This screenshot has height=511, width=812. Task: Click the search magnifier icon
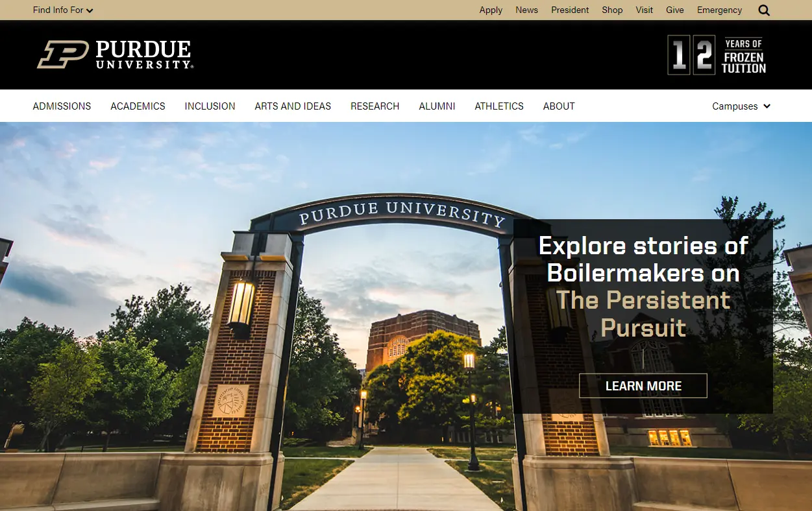(x=764, y=10)
